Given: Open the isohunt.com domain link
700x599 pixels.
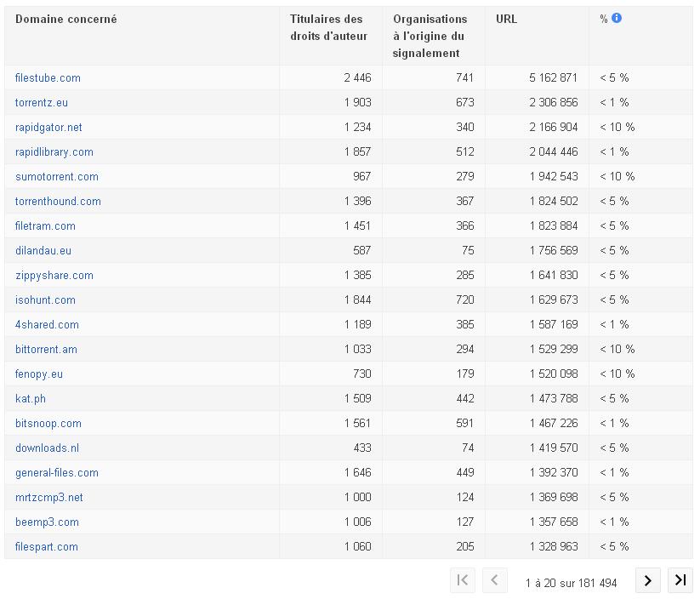Looking at the screenshot, I should click(45, 300).
